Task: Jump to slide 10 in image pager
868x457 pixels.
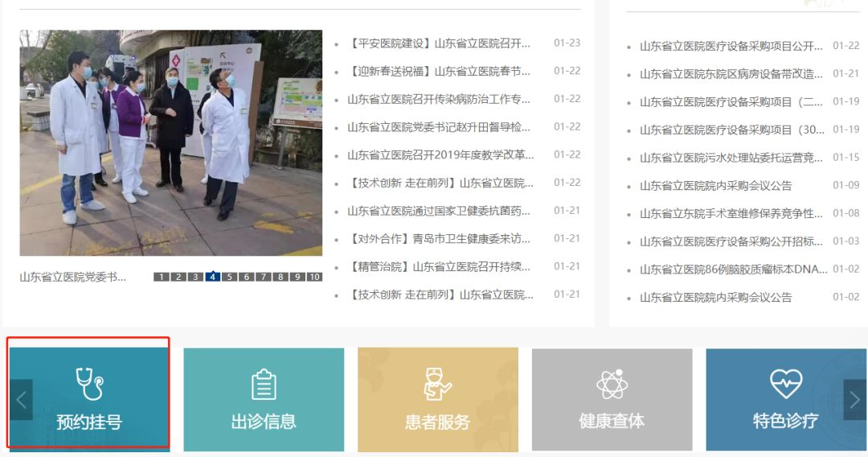Action: (314, 277)
